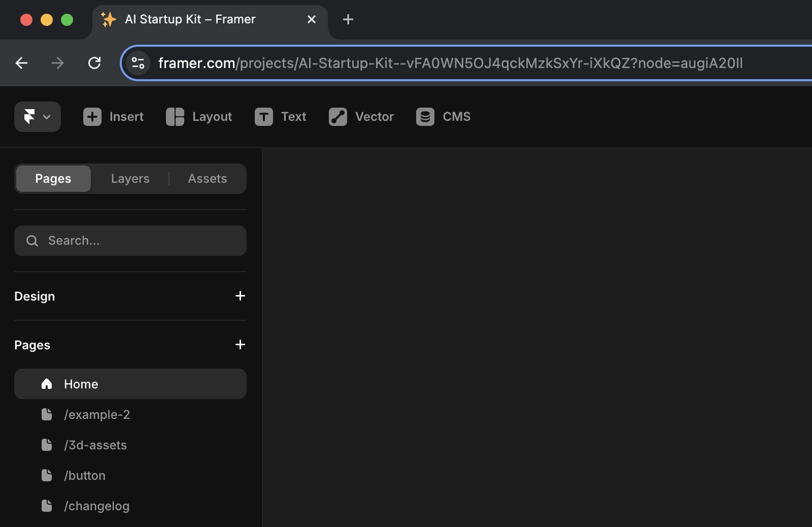
Task: Switch to the Pages tab
Action: pos(53,179)
